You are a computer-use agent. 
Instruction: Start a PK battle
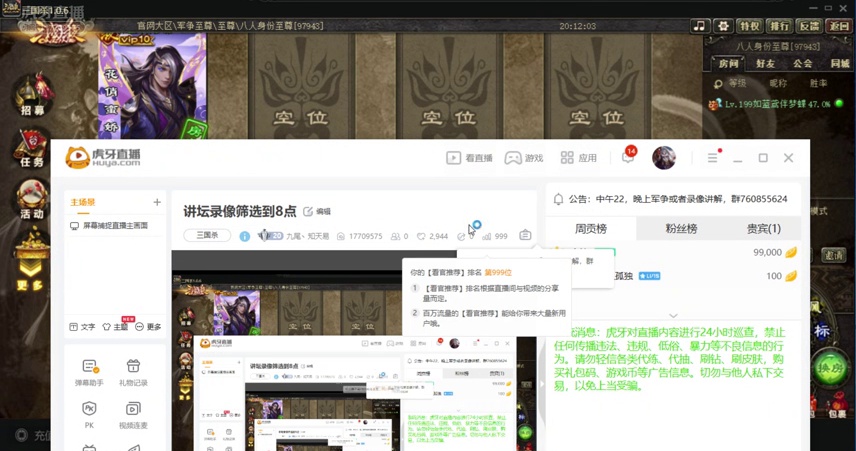(89, 414)
